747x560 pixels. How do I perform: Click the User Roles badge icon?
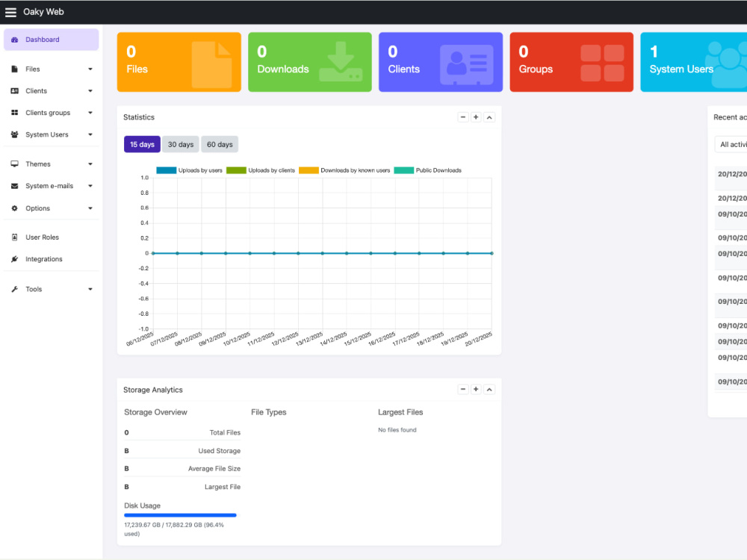point(15,237)
